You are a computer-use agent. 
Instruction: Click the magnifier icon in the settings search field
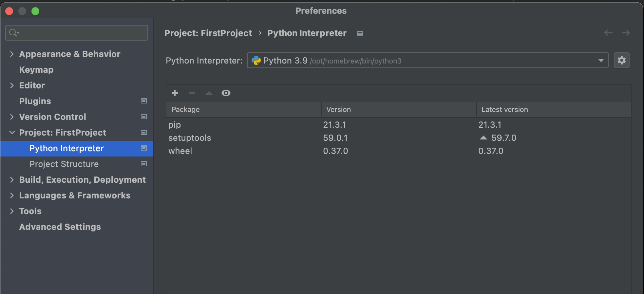click(14, 33)
